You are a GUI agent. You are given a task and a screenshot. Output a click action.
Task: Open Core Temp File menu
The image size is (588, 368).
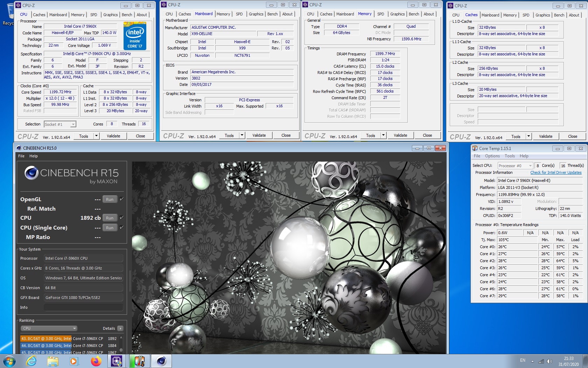(x=477, y=156)
